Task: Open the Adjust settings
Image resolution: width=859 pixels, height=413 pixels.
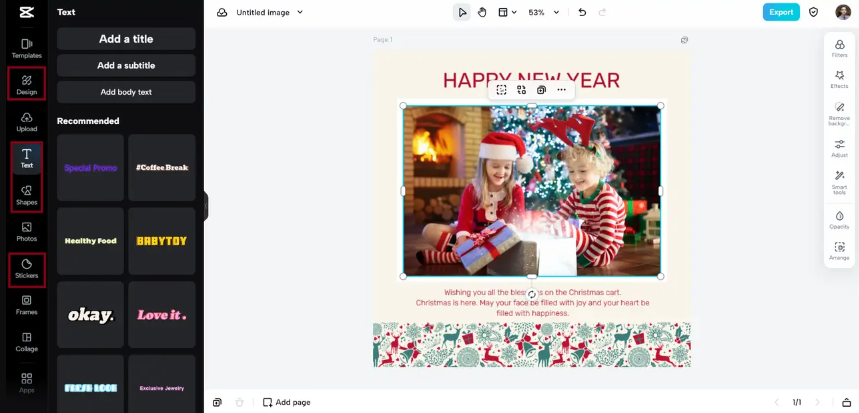Action: pos(839,148)
